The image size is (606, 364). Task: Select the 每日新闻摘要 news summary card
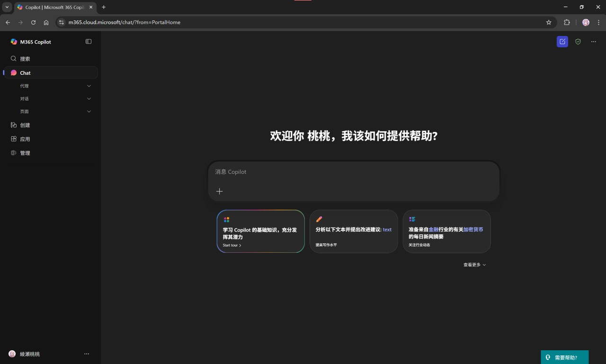446,231
